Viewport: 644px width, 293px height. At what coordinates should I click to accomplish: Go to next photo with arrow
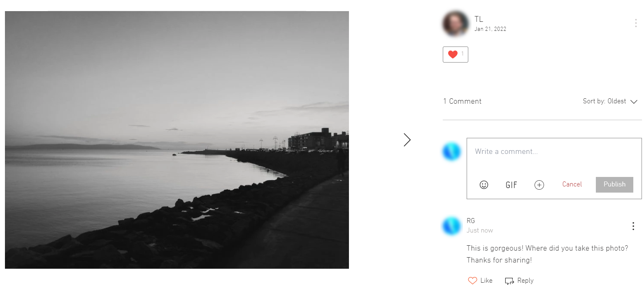407,140
